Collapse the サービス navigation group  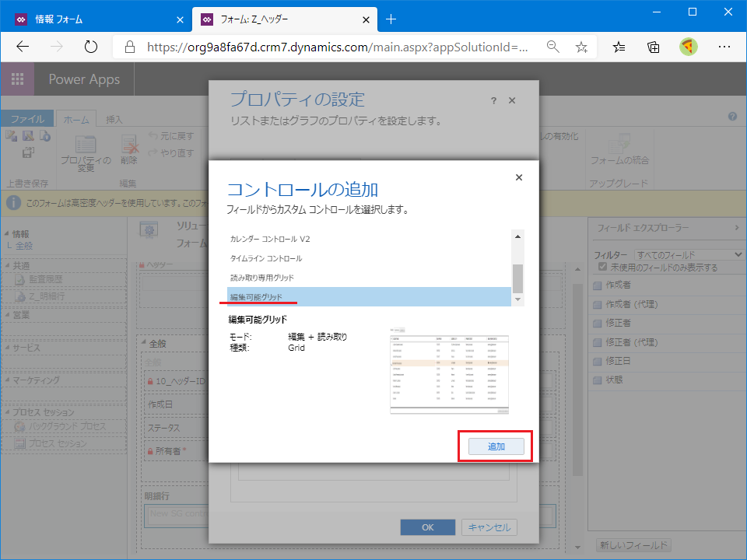coord(8,347)
